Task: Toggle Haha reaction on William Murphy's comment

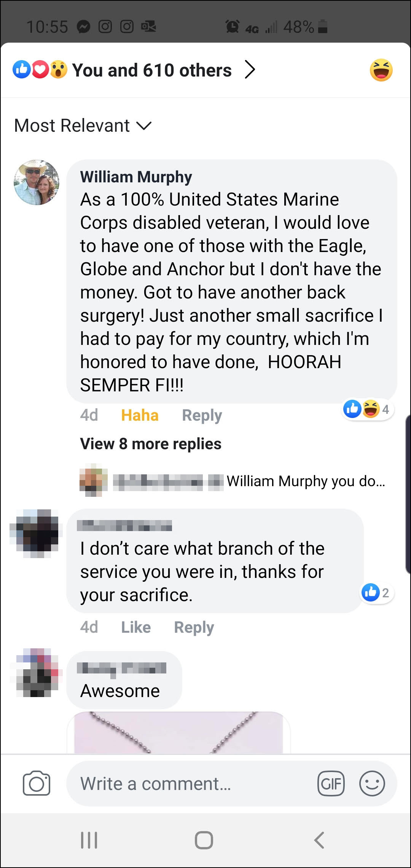Action: pos(140,415)
